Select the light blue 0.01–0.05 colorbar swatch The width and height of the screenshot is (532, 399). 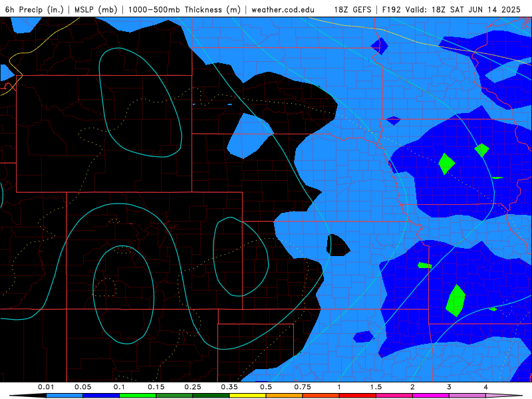point(65,396)
